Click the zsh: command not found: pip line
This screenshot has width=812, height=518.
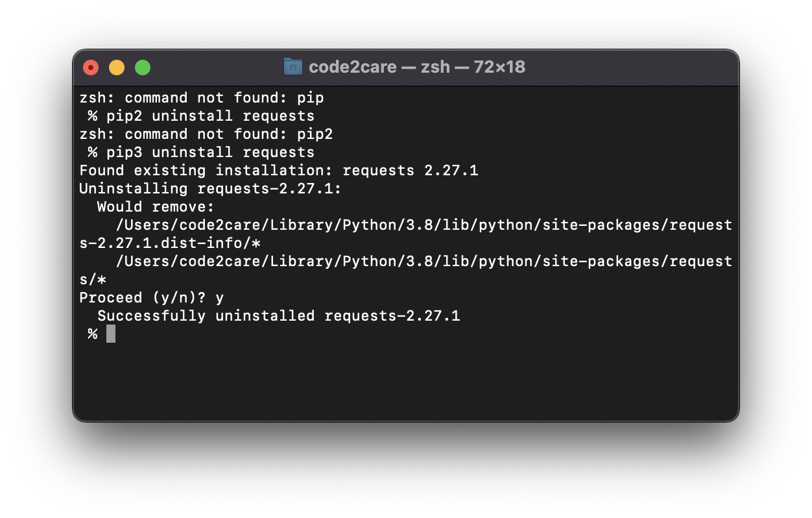point(201,97)
